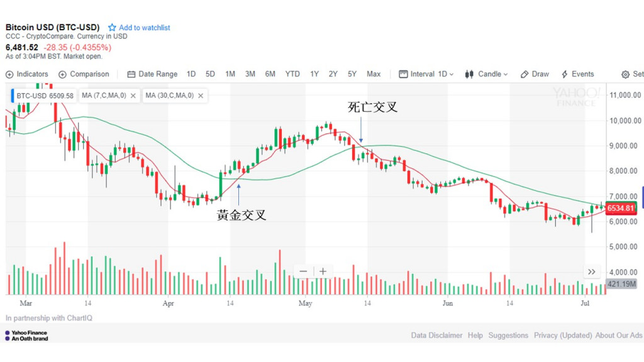
Task: Click the 6534.81 current price tag
Action: 621,208
